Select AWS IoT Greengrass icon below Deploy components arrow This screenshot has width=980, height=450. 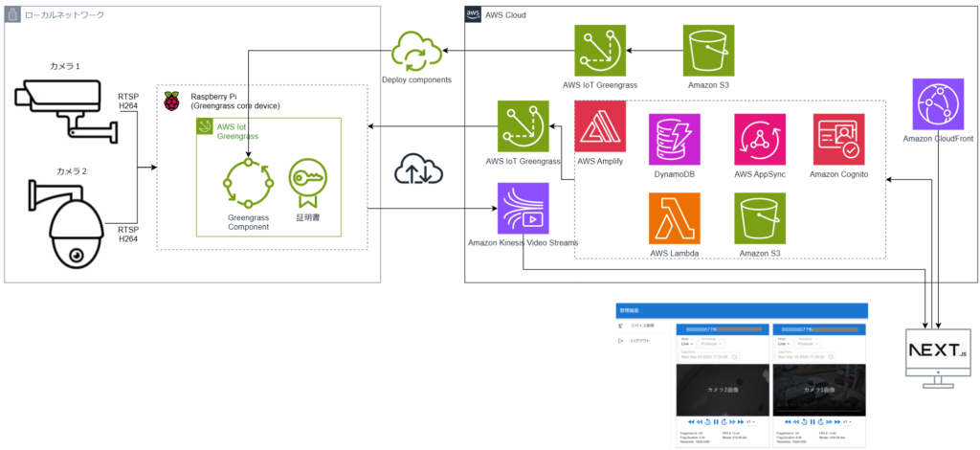pos(601,51)
